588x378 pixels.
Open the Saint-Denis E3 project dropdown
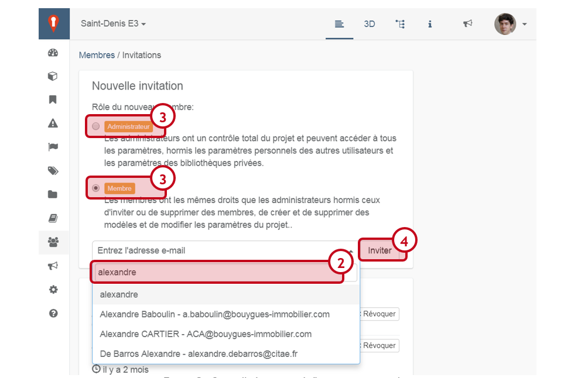113,24
